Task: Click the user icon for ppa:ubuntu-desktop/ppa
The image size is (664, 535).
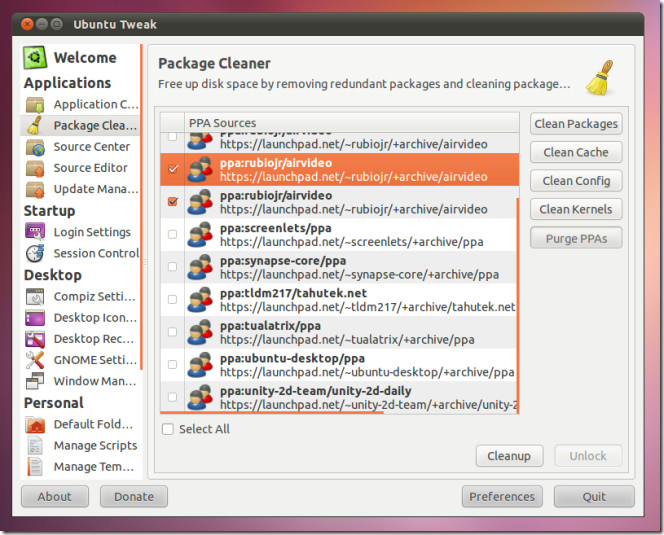Action: pyautogui.click(x=200, y=365)
